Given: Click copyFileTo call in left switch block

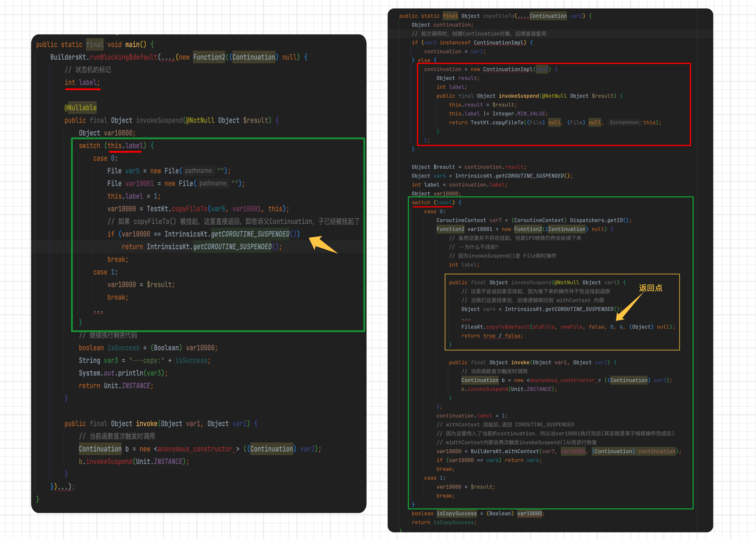Looking at the screenshot, I should tap(189, 209).
